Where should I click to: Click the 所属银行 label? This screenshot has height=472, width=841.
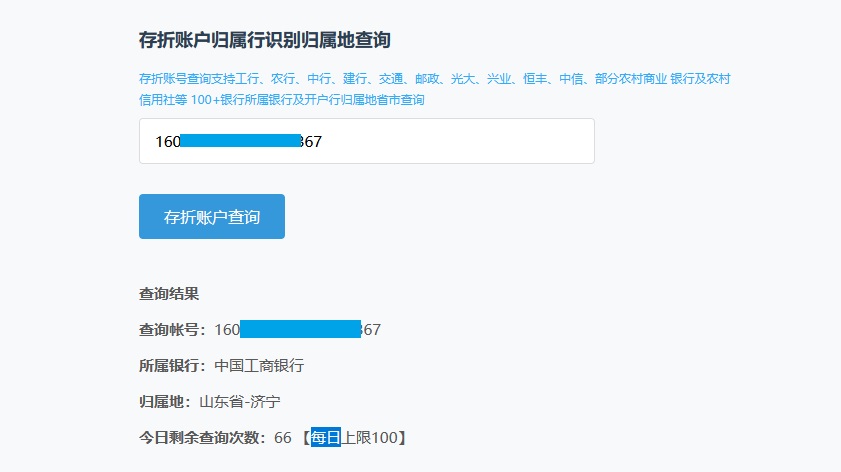pos(173,366)
